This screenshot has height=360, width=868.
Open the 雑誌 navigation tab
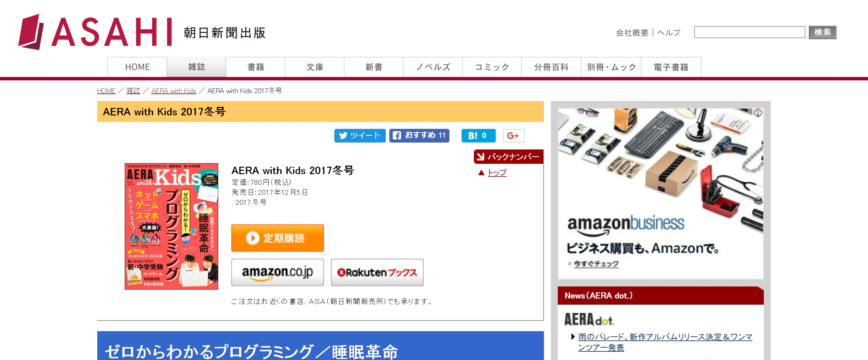(197, 67)
